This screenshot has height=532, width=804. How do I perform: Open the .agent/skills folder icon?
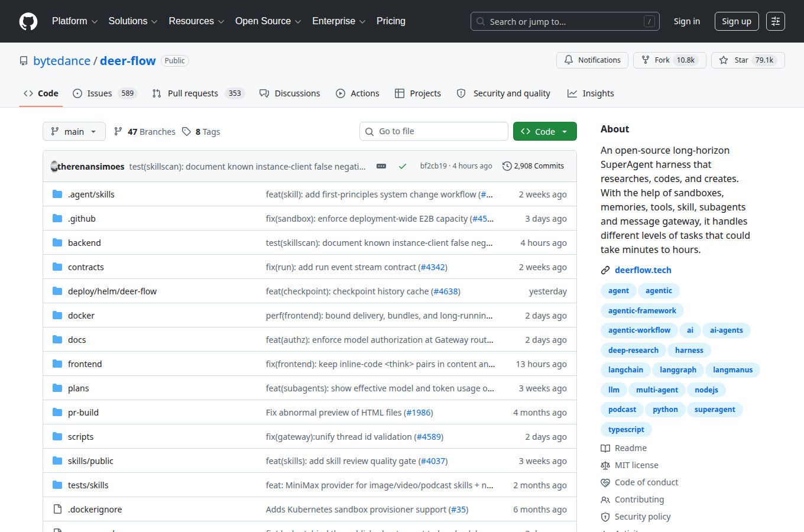click(x=57, y=194)
